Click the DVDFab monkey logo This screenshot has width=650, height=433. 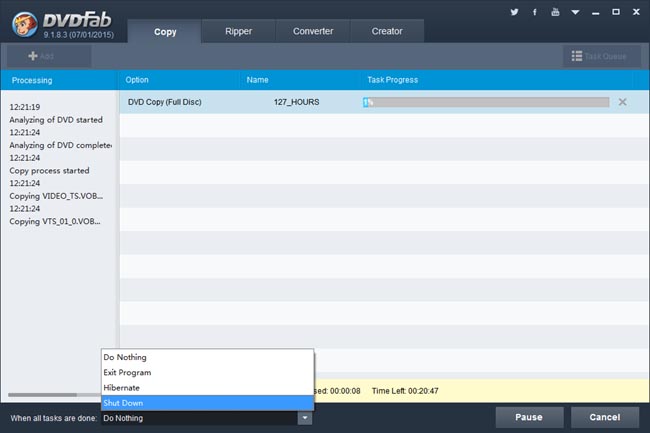(24, 24)
